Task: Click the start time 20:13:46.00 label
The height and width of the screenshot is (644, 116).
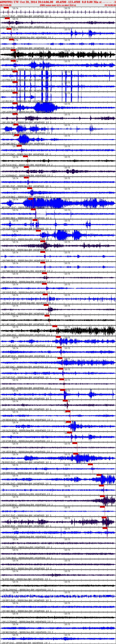Action: click(x=6, y=5)
